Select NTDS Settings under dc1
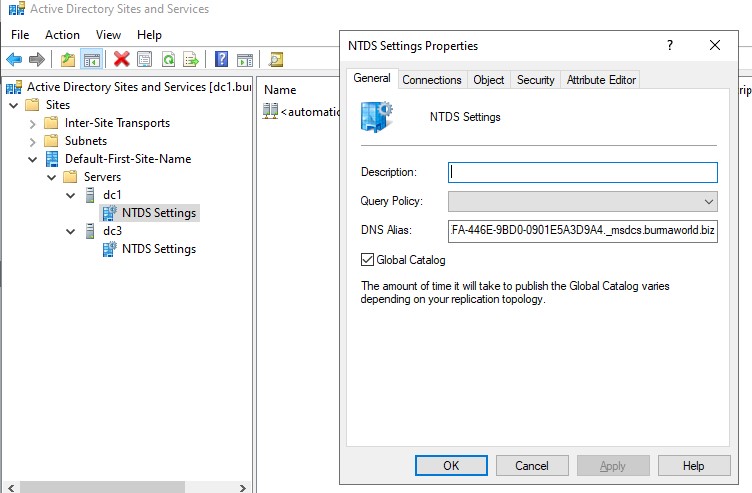Screen dimensions: 752x493 [x=159, y=213]
